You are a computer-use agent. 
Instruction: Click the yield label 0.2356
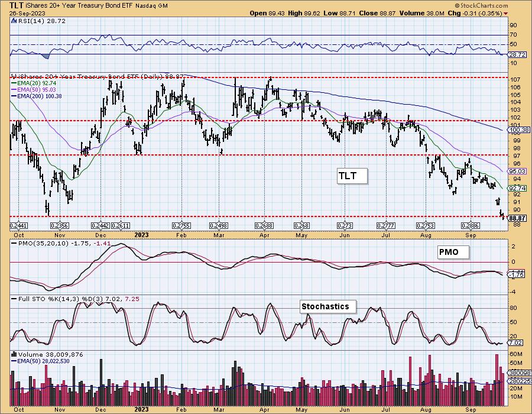(59, 226)
